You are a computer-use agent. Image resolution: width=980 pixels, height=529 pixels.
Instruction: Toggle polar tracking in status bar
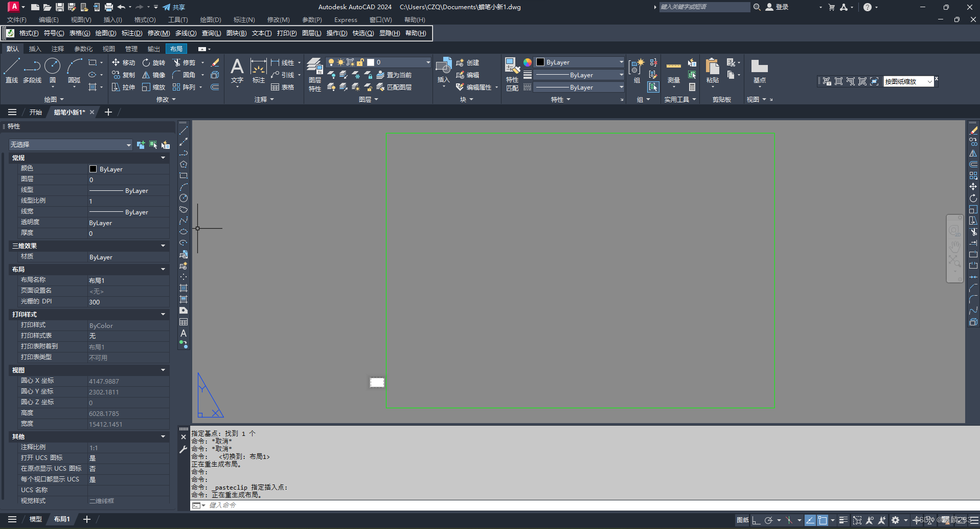[768, 520]
